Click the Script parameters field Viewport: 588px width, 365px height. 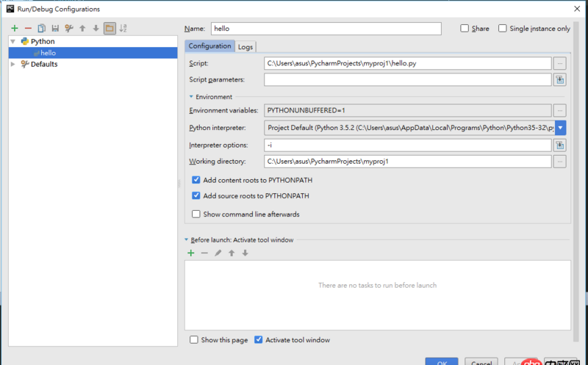point(408,79)
